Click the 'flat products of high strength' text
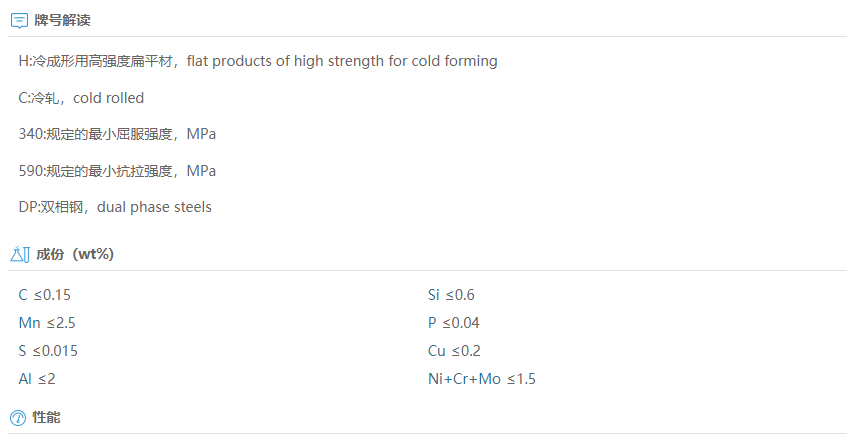Image resolution: width=853 pixels, height=441 pixels. pyautogui.click(x=285, y=61)
